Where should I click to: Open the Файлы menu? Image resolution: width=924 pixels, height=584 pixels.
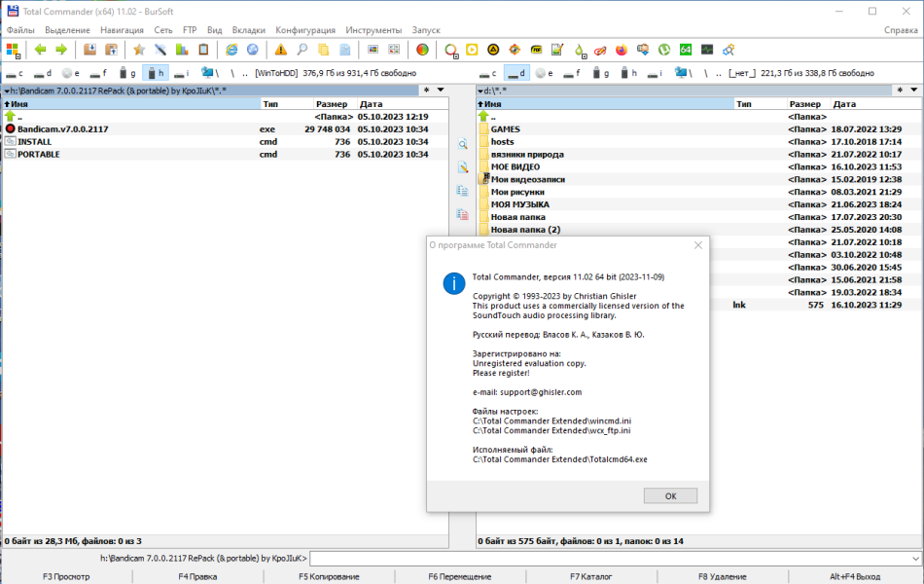coord(20,30)
